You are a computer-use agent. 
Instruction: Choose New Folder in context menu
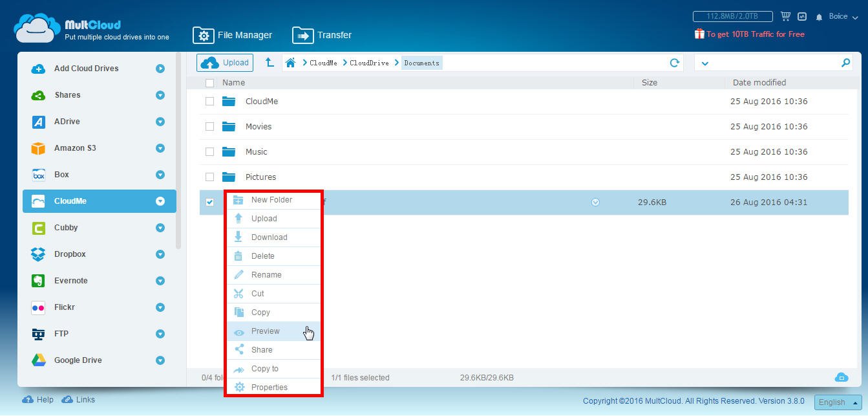(x=273, y=200)
